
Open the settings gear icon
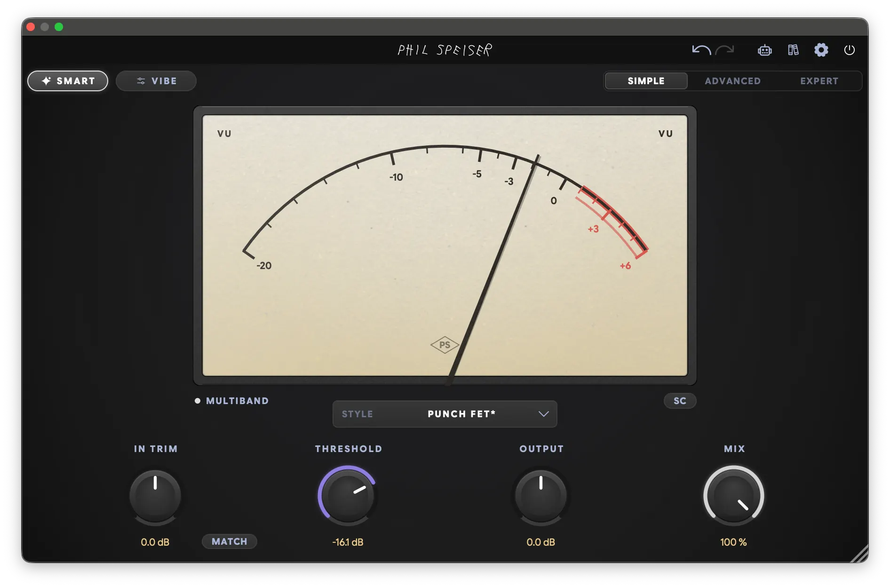point(821,50)
